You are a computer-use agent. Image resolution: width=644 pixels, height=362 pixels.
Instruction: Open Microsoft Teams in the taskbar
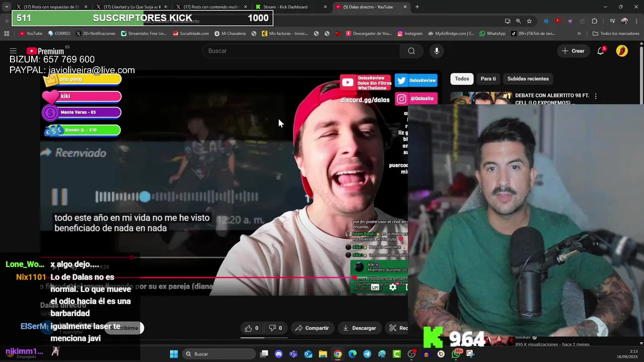coord(293,354)
